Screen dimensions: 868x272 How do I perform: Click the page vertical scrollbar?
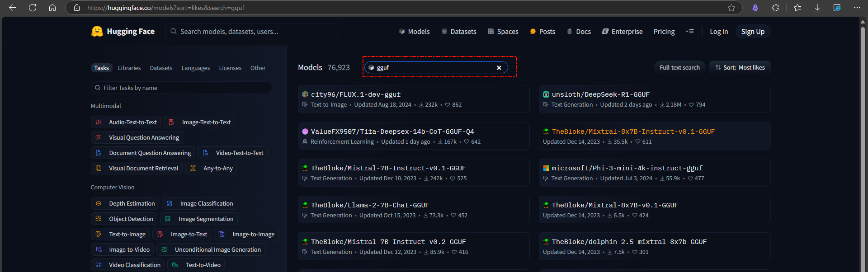tap(863, 145)
